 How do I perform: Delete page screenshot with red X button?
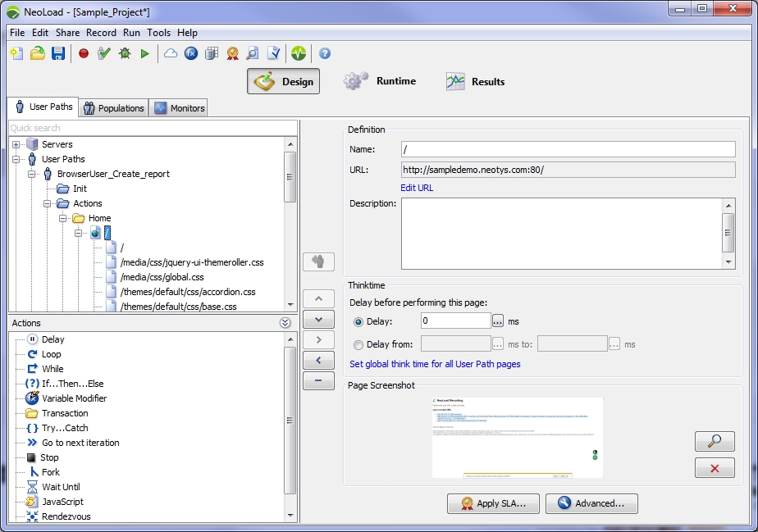tap(714, 468)
